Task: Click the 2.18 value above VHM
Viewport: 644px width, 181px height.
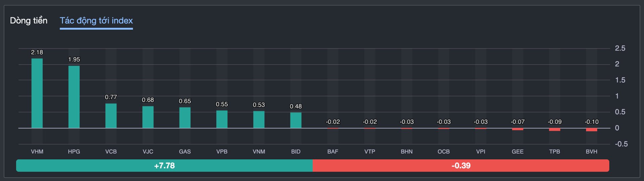Action: [x=37, y=52]
